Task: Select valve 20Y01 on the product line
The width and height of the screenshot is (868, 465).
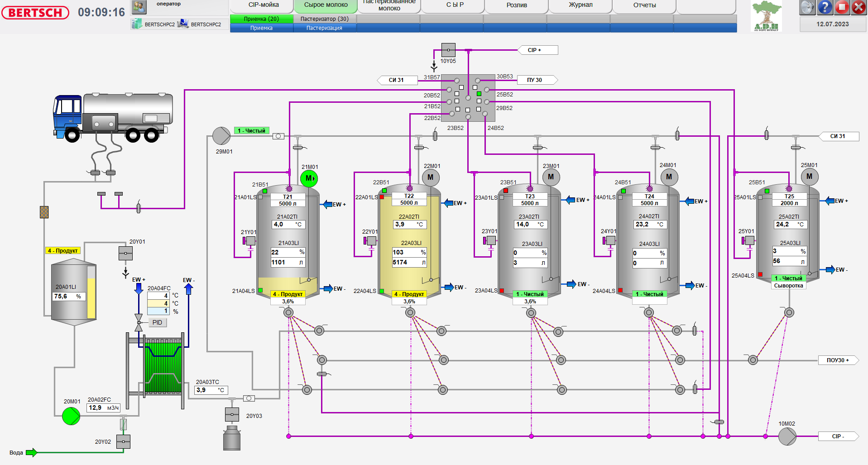Action: coord(125,253)
